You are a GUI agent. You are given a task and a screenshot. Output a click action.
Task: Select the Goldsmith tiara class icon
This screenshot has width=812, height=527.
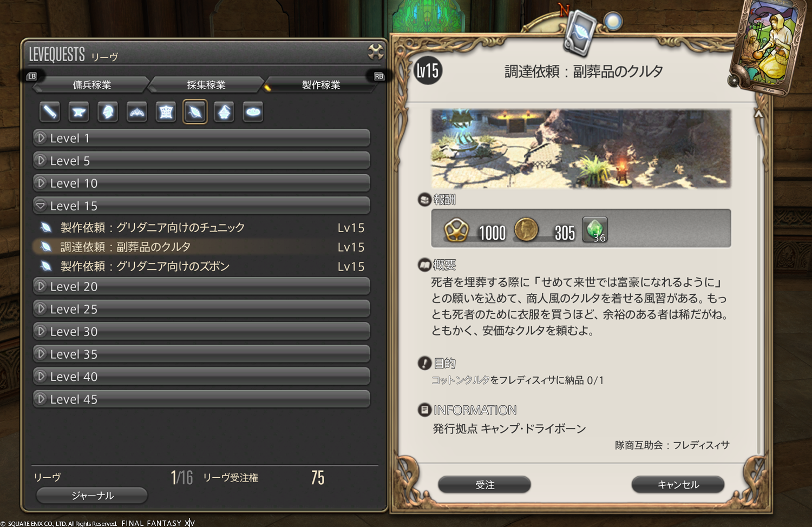click(x=137, y=112)
